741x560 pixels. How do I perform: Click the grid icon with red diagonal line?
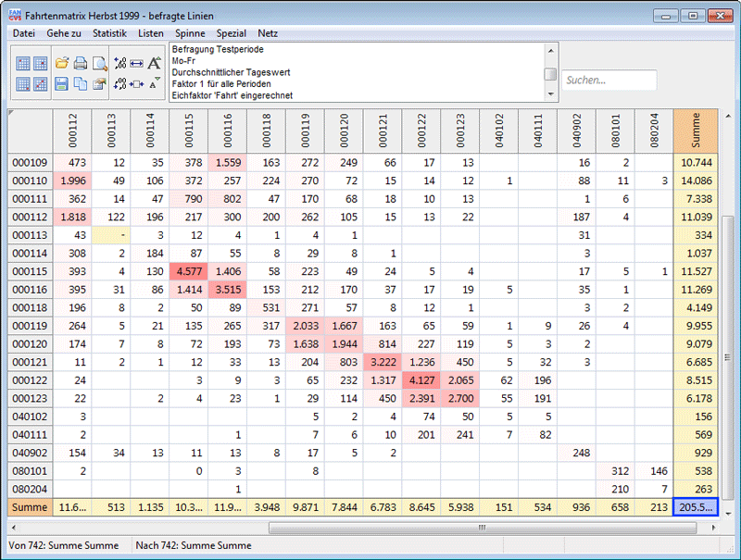(x=41, y=84)
